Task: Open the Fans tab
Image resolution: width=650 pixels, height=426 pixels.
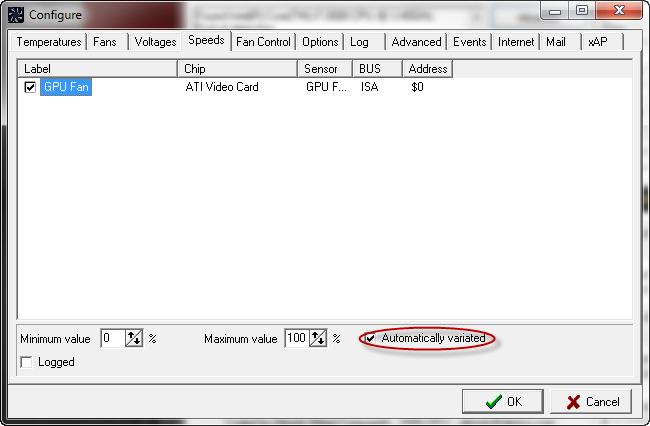Action: coord(105,42)
